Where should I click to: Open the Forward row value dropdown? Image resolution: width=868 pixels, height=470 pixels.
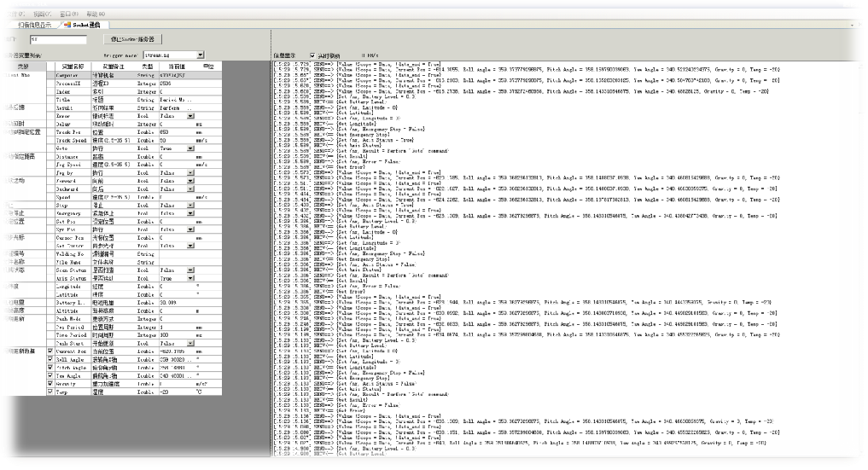190,181
